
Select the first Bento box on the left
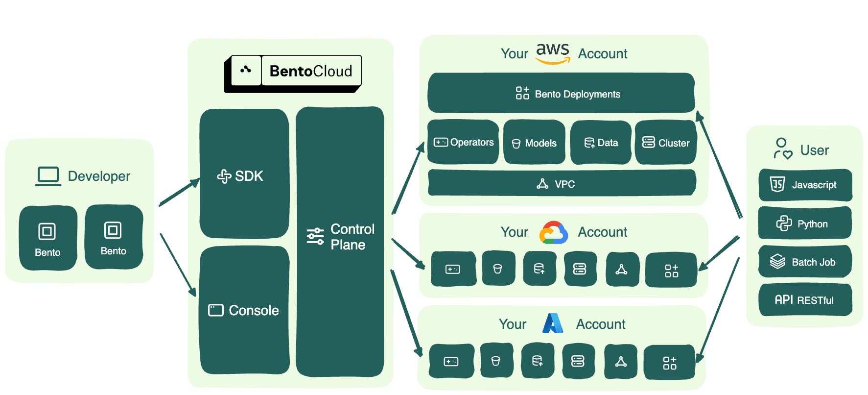click(x=48, y=238)
